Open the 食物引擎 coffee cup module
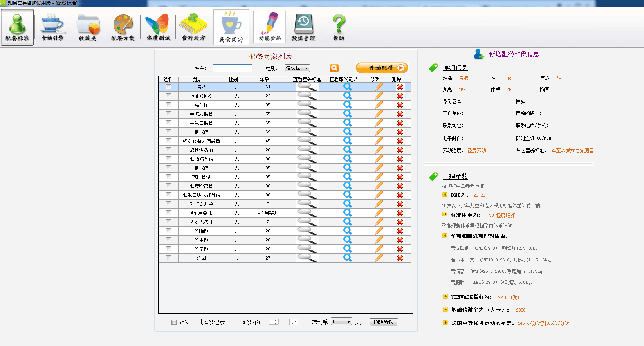 coord(52,27)
